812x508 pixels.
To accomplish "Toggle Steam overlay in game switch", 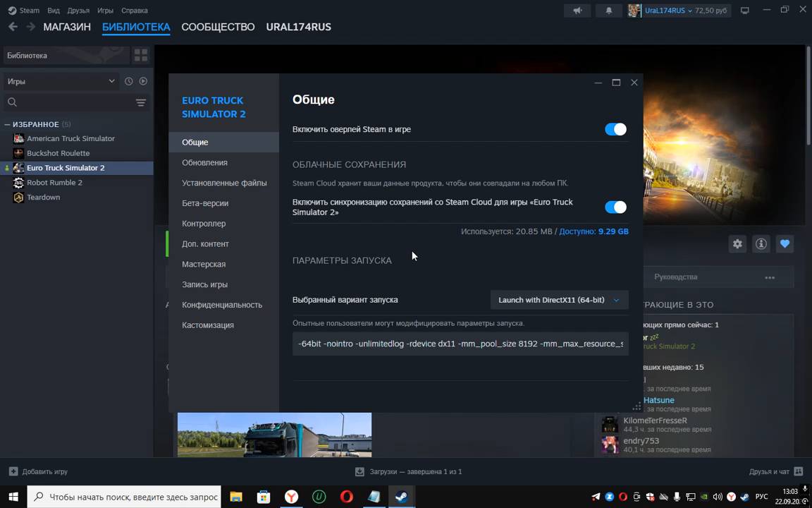I will (616, 129).
